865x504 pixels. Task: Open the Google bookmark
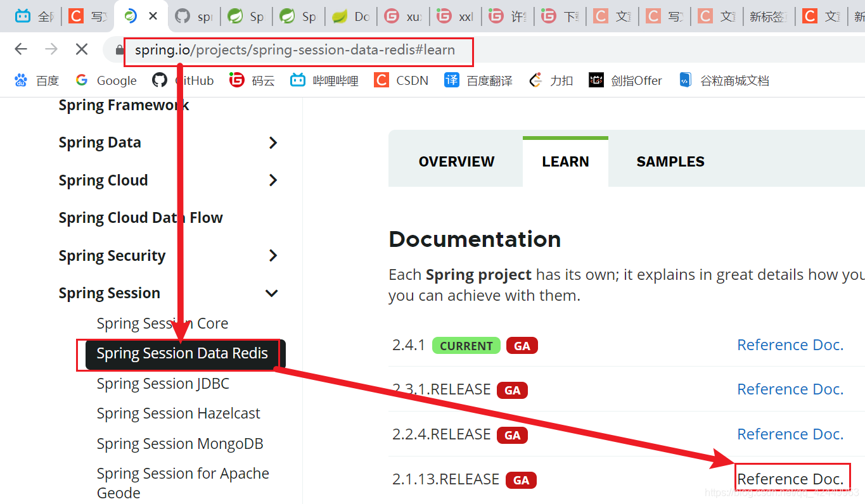coord(106,80)
